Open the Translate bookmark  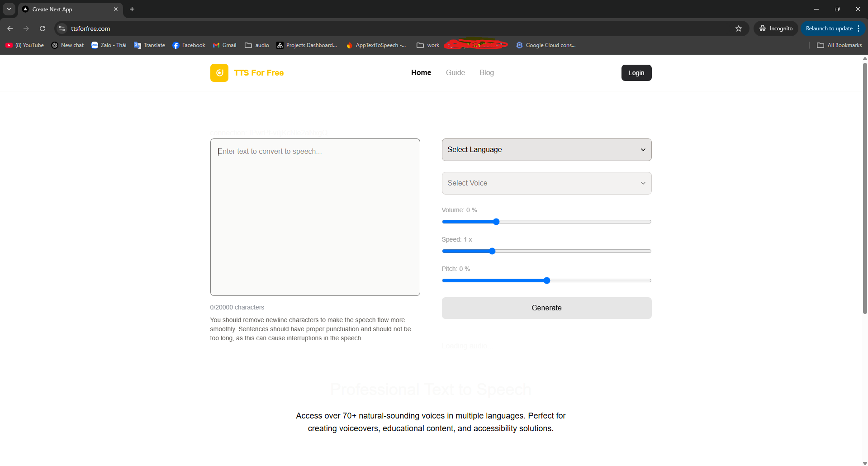tap(149, 45)
